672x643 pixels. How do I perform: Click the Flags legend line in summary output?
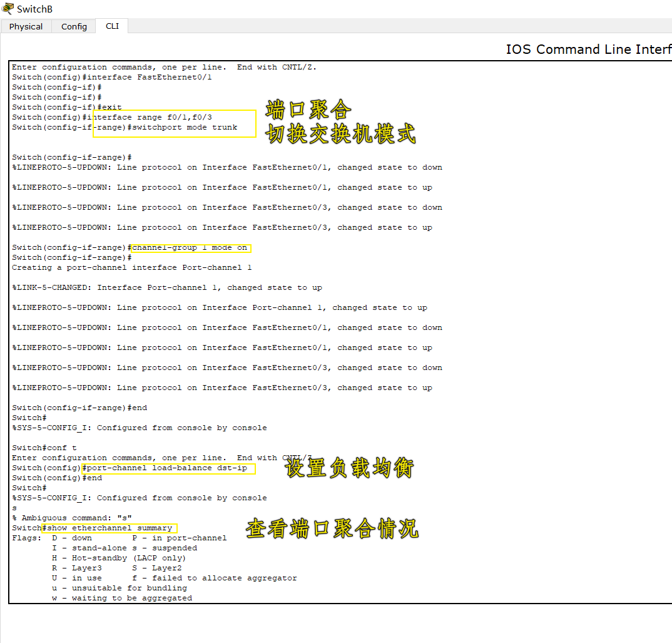point(119,537)
